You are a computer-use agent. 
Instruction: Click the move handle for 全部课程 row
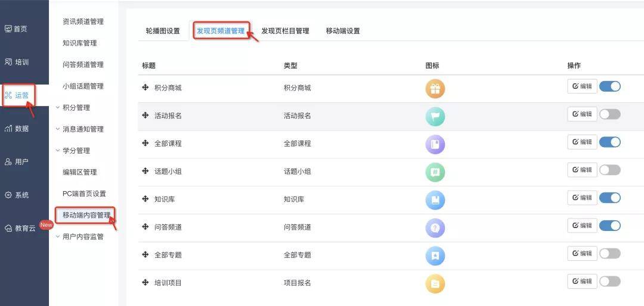(x=145, y=143)
